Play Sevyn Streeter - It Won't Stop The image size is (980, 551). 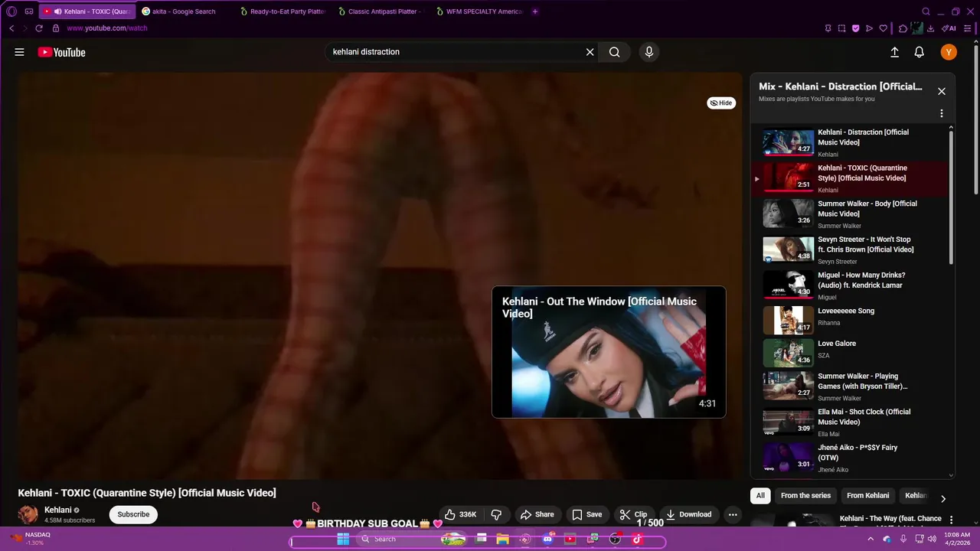pos(850,250)
